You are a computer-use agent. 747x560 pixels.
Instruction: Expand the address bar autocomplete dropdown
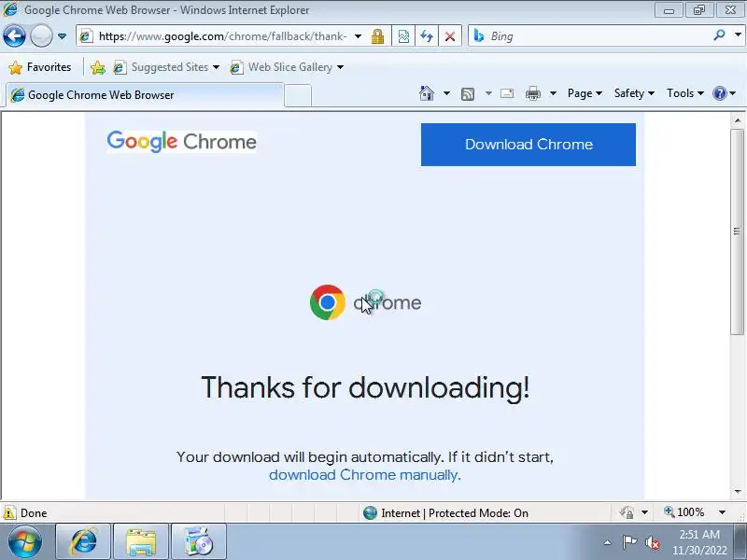[359, 36]
